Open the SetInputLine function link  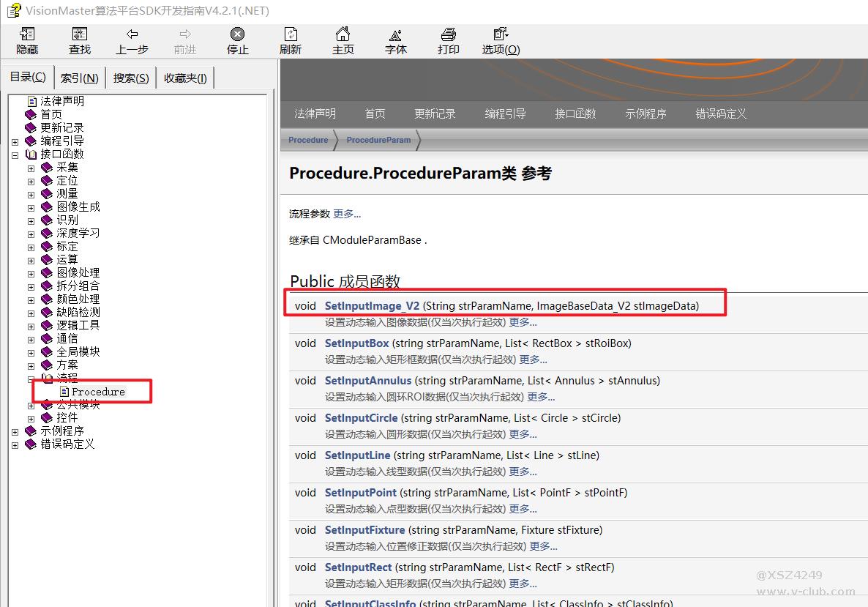358,455
